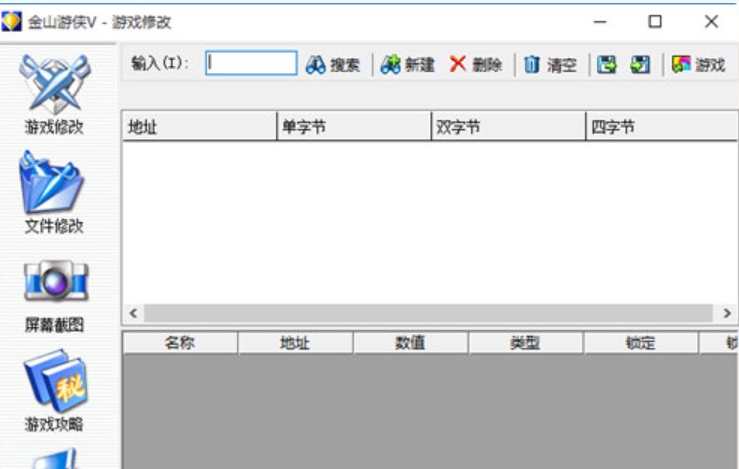739x469 pixels.
Task: Click the 新建 toolbar button
Action: pyautogui.click(x=408, y=65)
